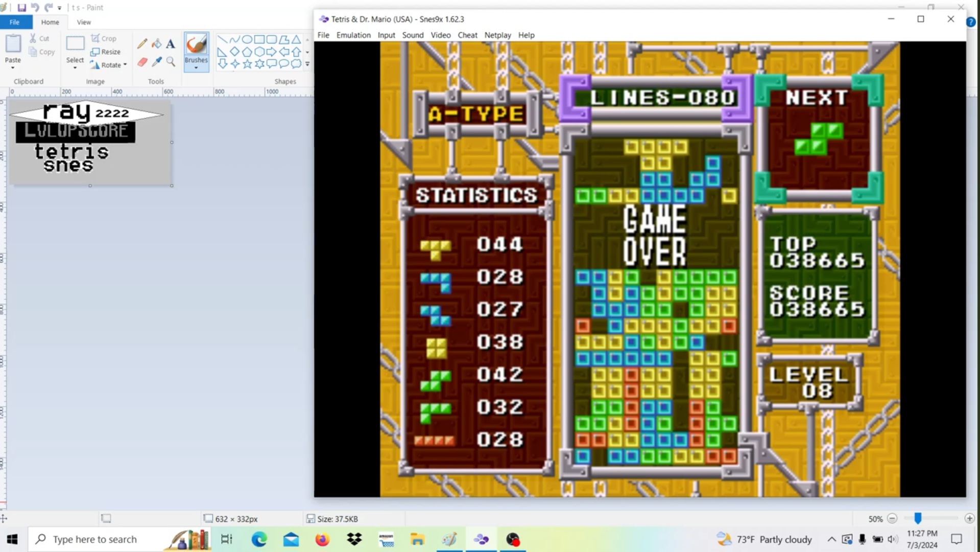This screenshot has height=552, width=980.
Task: Expand the Paste options arrow
Action: click(13, 67)
